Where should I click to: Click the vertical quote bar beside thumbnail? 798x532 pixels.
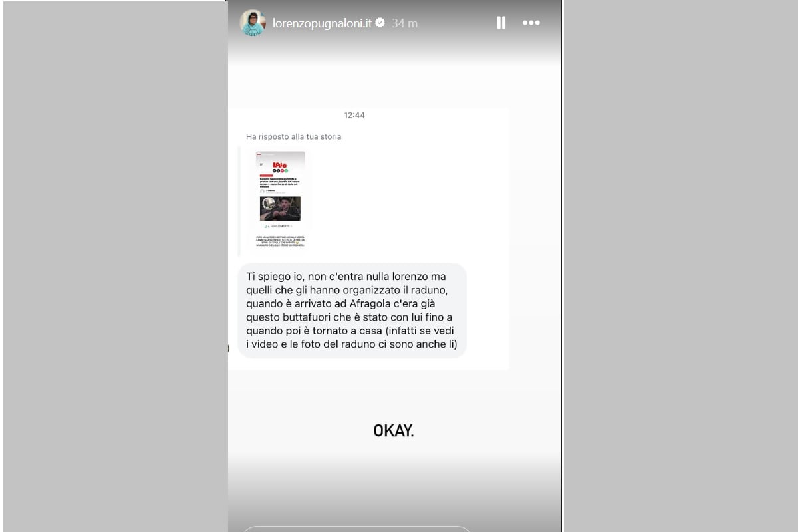239,201
